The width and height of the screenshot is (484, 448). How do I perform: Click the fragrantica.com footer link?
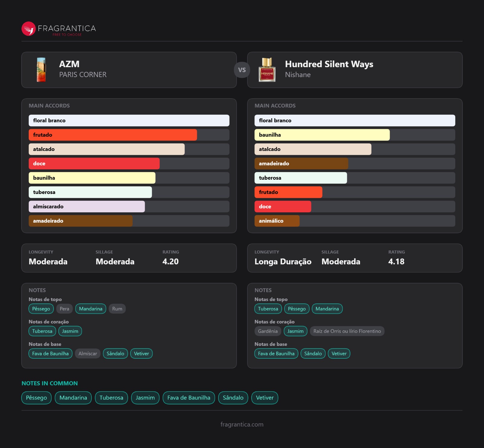242,424
